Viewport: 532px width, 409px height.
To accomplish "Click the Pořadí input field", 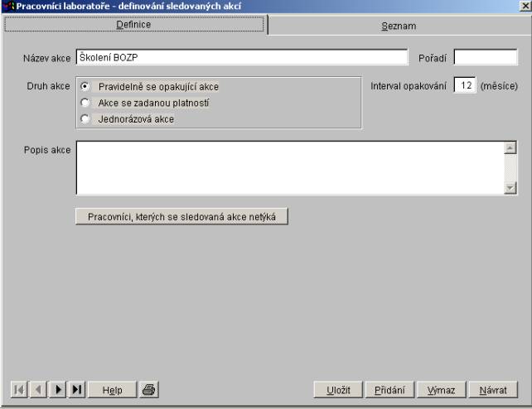I will [x=485, y=57].
